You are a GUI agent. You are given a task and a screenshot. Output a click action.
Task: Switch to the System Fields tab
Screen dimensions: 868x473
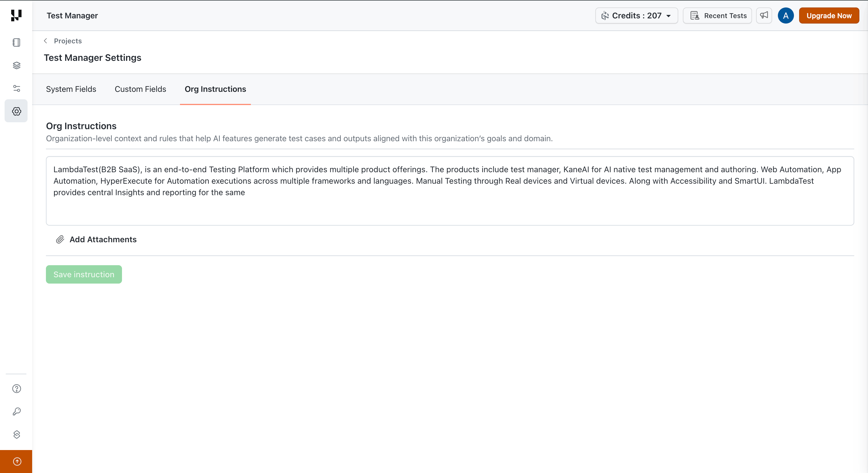coord(71,89)
